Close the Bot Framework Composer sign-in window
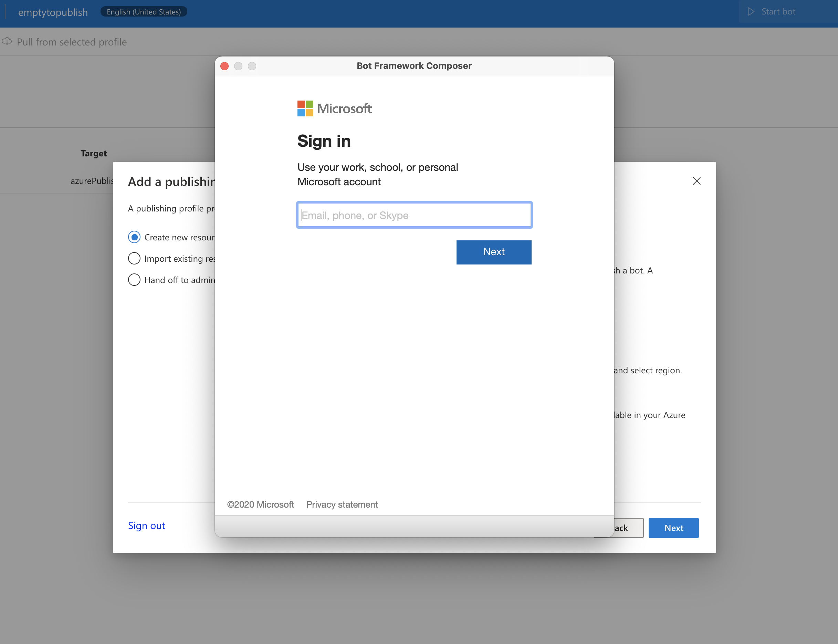The height and width of the screenshot is (644, 838). (x=224, y=66)
